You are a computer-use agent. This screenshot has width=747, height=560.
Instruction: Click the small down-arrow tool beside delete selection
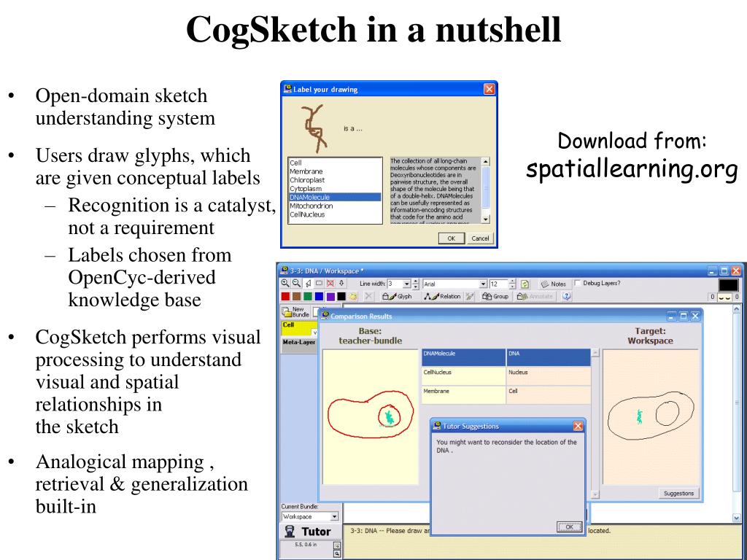pyautogui.click(x=341, y=284)
